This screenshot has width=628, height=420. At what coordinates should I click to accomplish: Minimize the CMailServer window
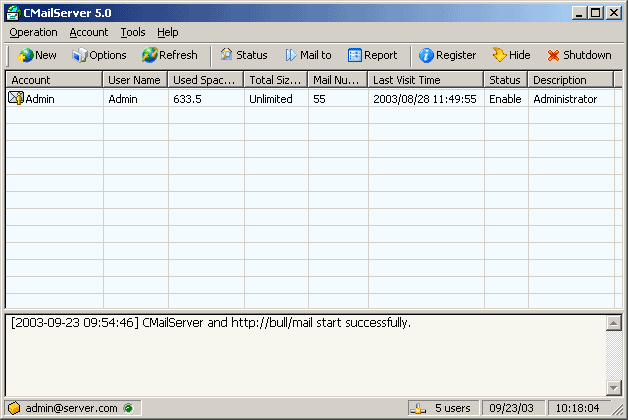point(578,13)
